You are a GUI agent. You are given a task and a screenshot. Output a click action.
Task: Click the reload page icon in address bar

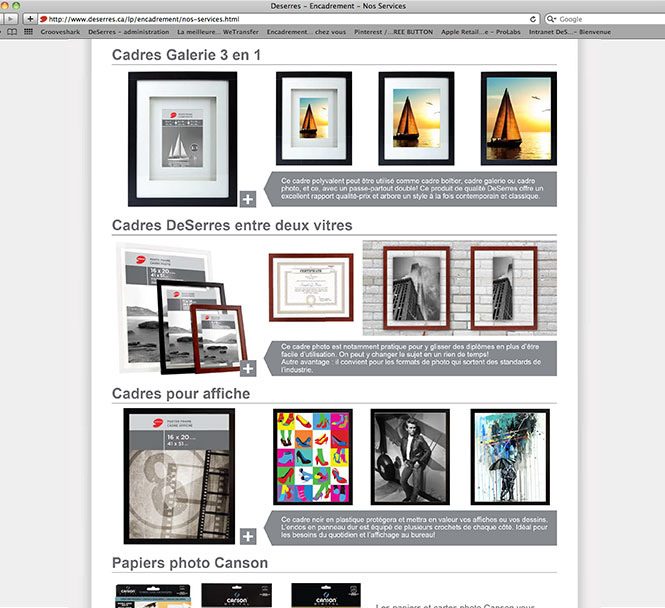pyautogui.click(x=534, y=19)
